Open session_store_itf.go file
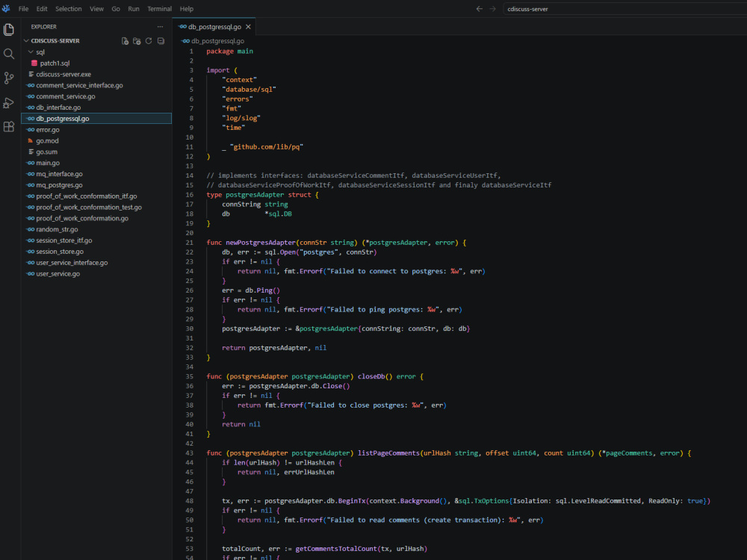Screen dimensions: 747x560 (x=64, y=240)
